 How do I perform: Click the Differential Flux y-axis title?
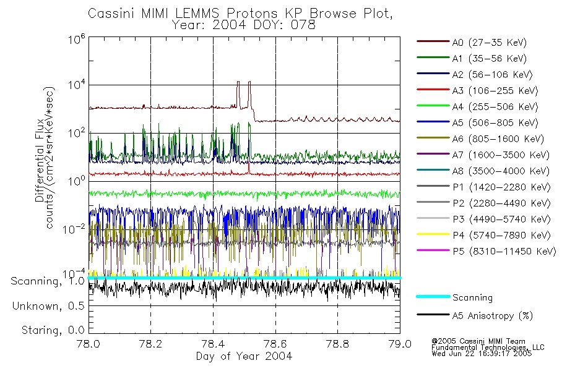(x=40, y=160)
